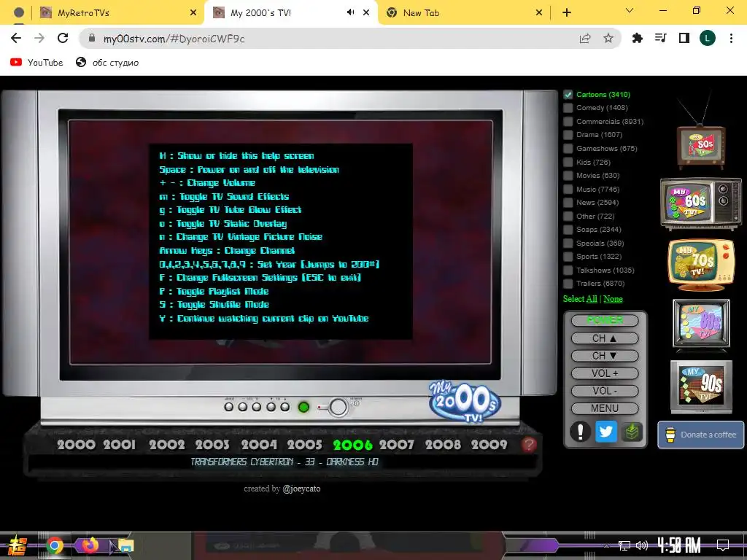Open the My 70s TV site icon
The width and height of the screenshot is (747, 560).
coord(701,264)
